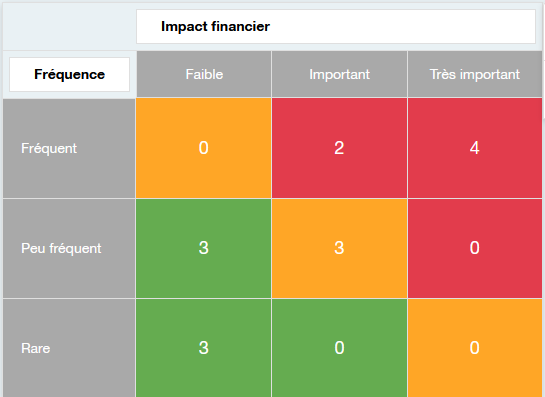Click orange cell Rare, Très important
Screen dimensions: 545x397
pyautogui.click(x=475, y=348)
